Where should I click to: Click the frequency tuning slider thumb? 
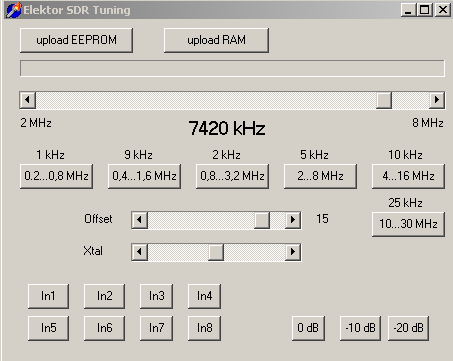384,100
